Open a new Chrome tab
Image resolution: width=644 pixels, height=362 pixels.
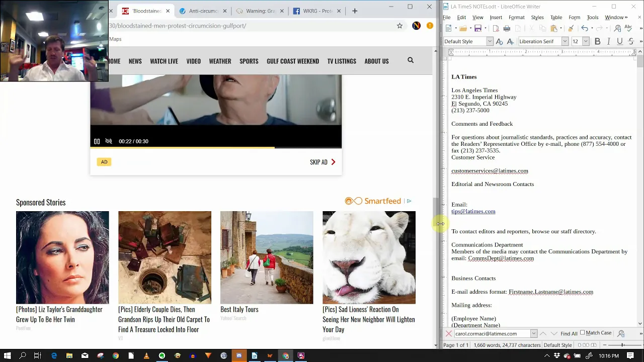[x=355, y=11]
